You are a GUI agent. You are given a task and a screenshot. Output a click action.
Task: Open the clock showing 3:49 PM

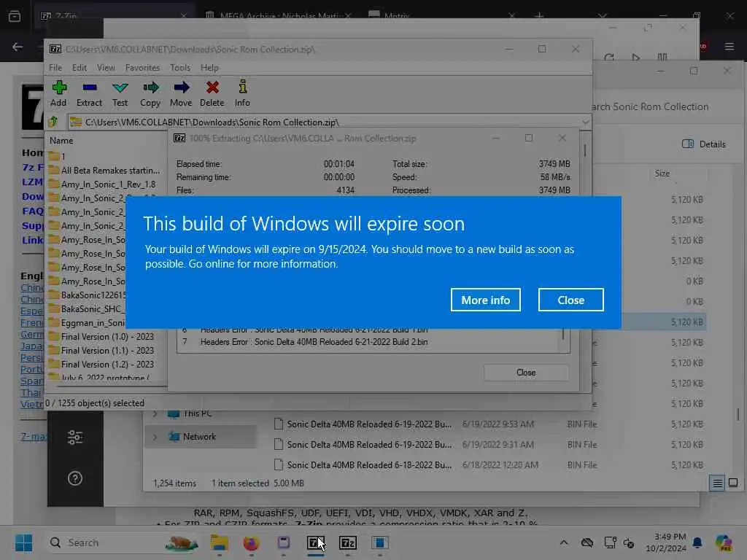(667, 542)
